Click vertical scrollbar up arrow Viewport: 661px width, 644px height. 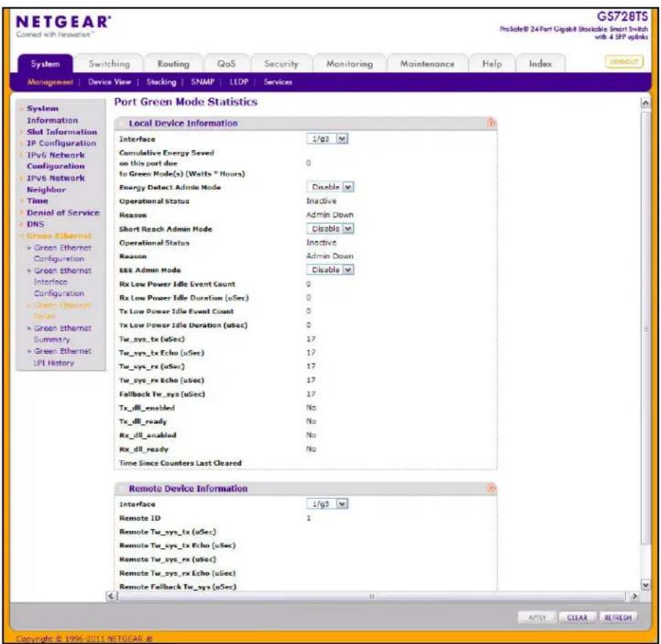[645, 102]
